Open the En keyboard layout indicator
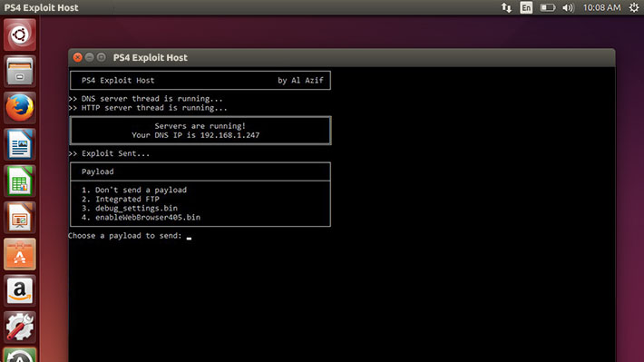 pos(526,8)
